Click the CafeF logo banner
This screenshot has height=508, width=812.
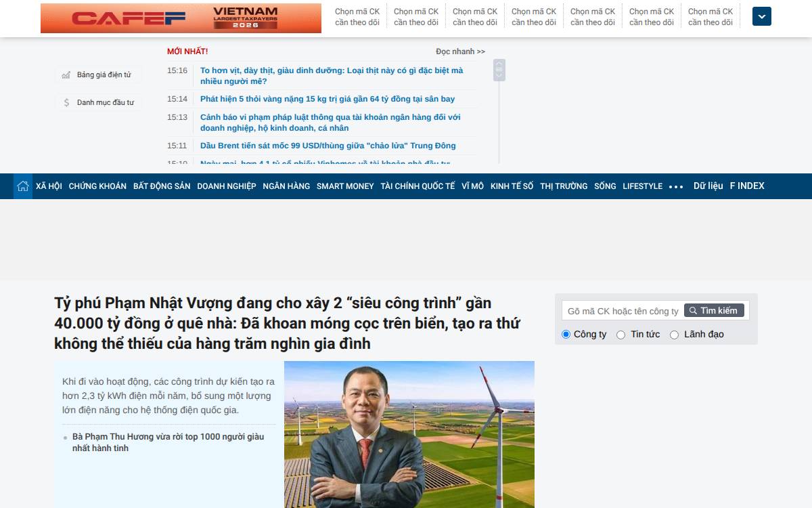(181, 18)
